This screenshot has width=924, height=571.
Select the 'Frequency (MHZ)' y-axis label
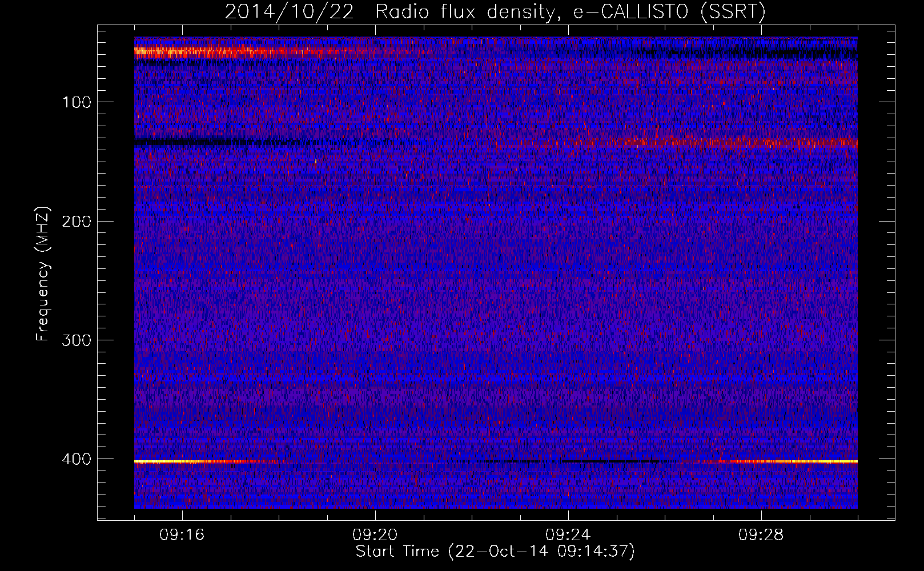tap(43, 274)
